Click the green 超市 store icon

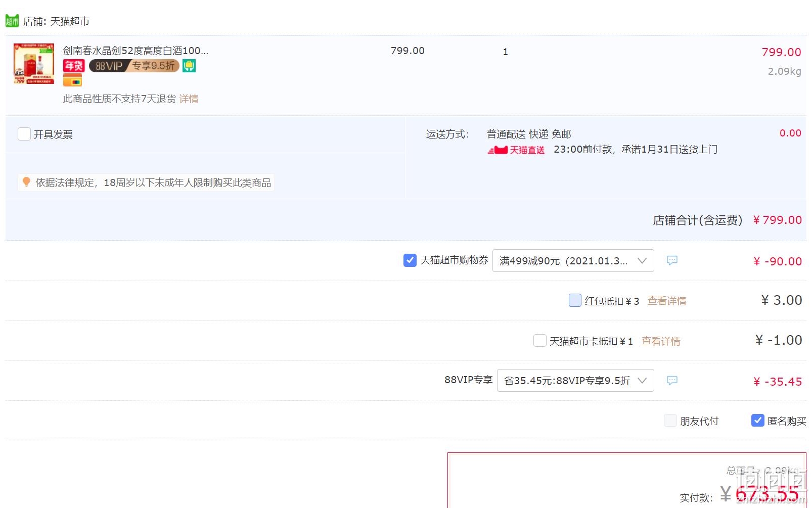click(12, 21)
